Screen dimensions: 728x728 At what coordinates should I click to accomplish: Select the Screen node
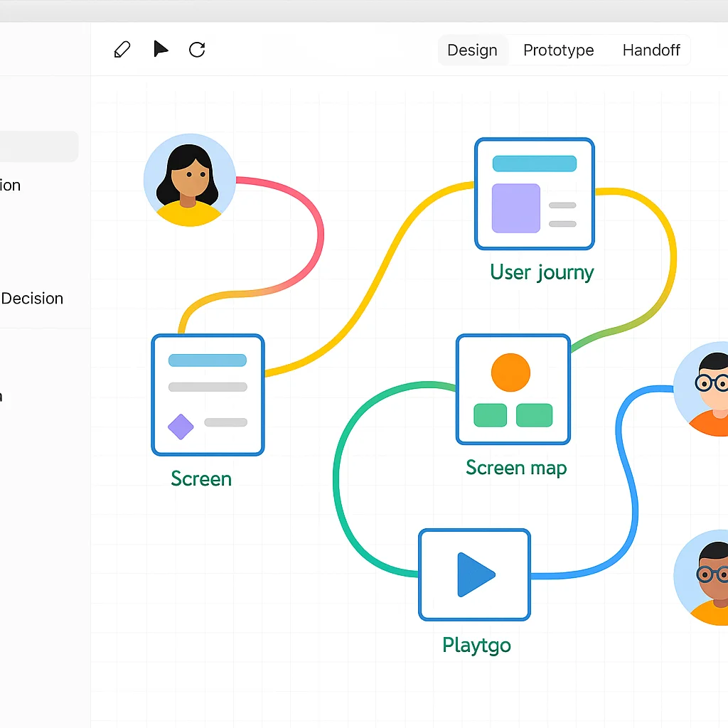pyautogui.click(x=208, y=395)
